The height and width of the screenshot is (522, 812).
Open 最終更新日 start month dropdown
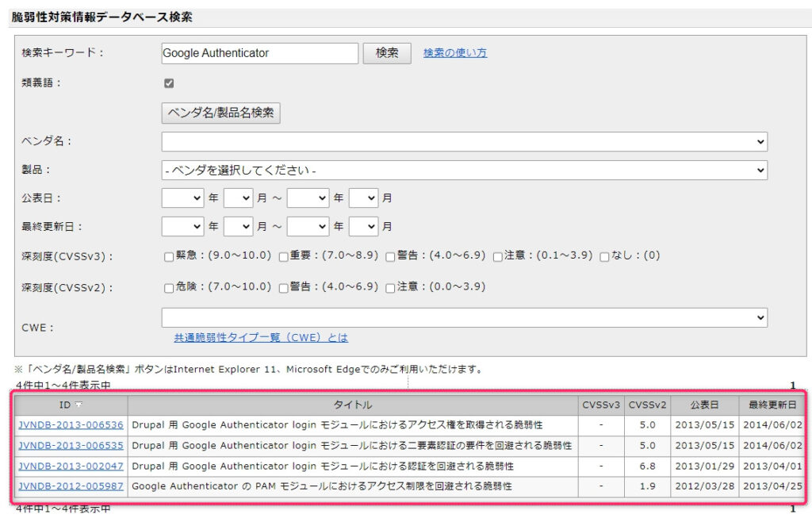(238, 226)
